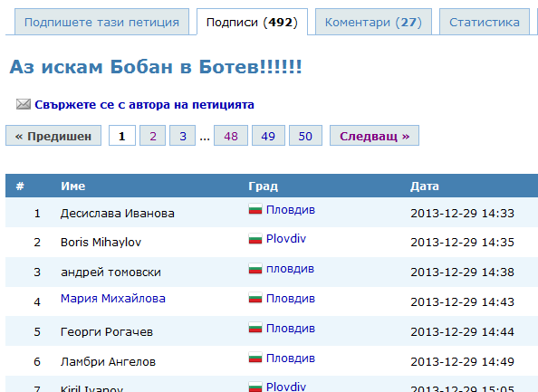The image size is (538, 392).
Task: Go to the next page with Следващ button
Action: (x=374, y=136)
